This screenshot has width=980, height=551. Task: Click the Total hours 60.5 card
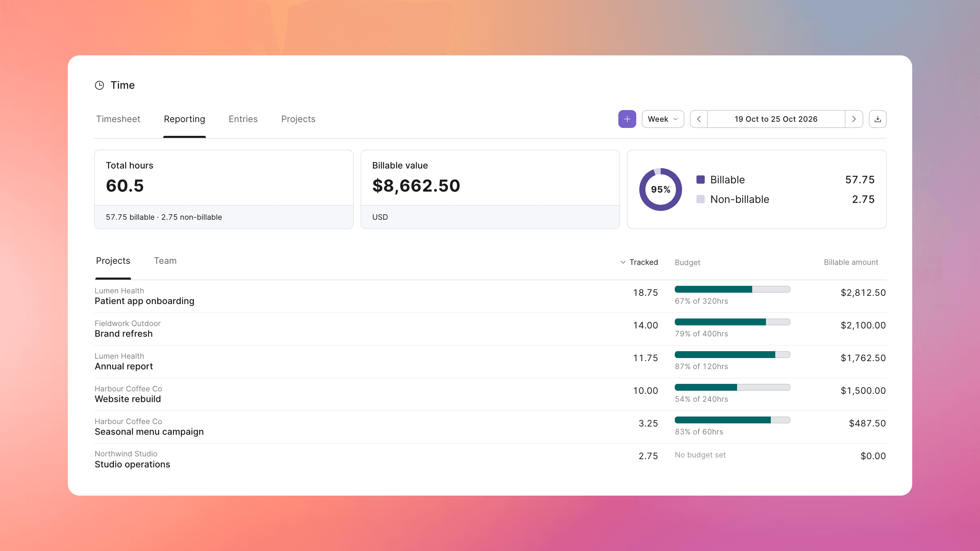point(224,190)
